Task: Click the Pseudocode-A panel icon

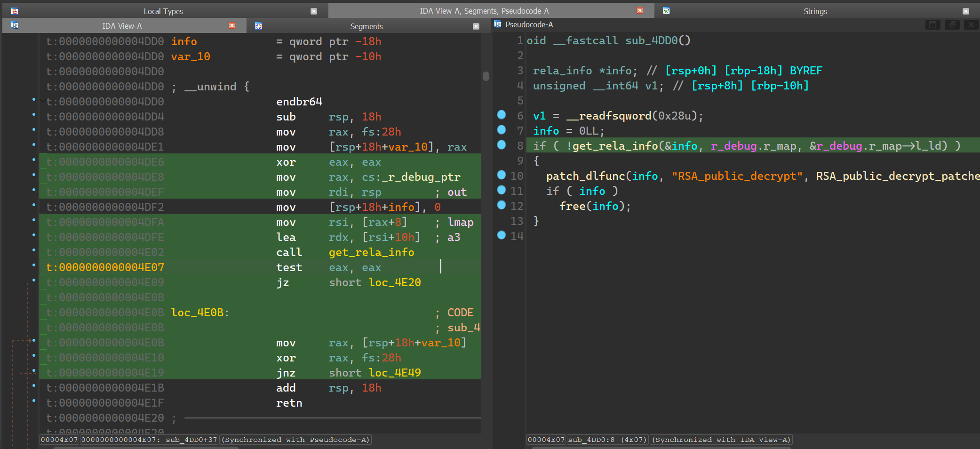Action: pos(498,24)
